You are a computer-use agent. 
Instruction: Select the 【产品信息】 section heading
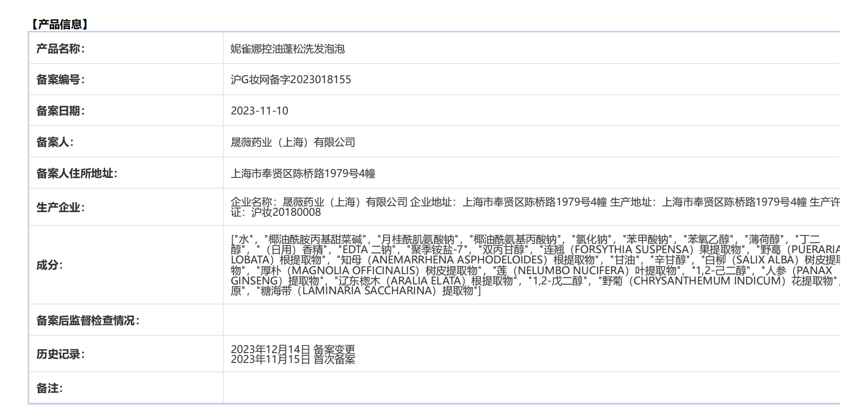(59, 24)
